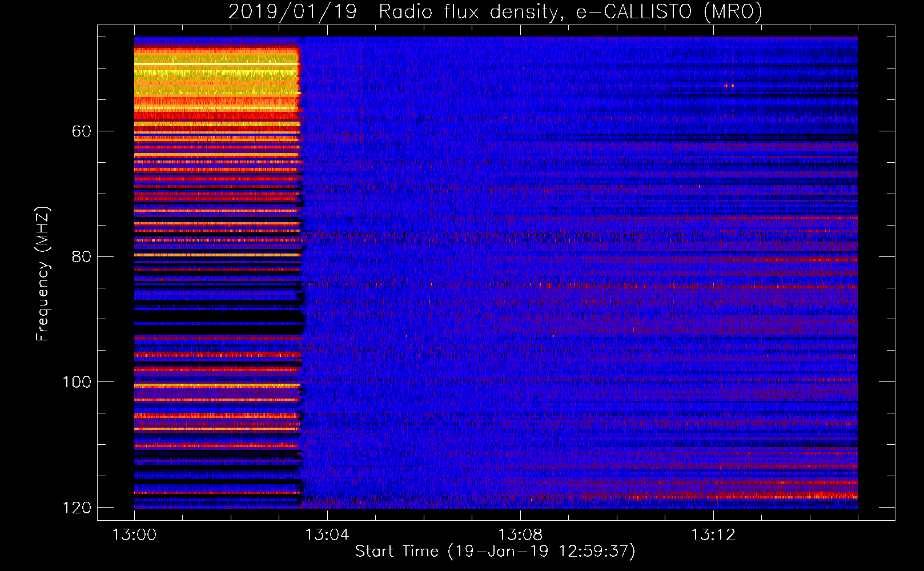Click the 13:00 time tick label
Viewport: 924px width, 571px height.
pos(134,535)
